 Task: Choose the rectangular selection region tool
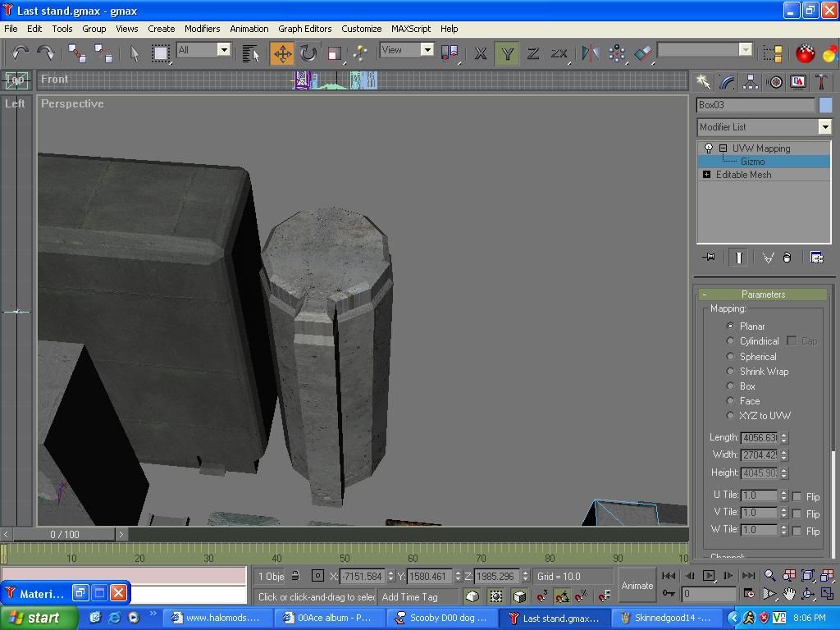tap(160, 53)
